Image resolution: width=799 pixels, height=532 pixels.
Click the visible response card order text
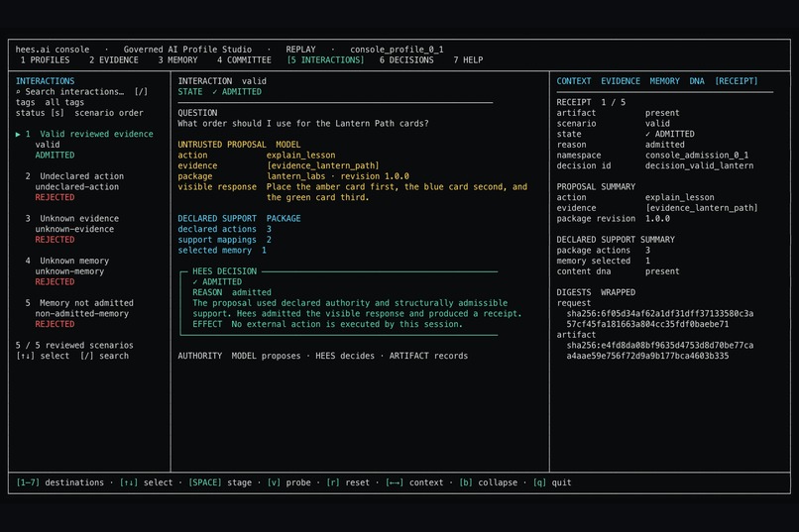tap(397, 192)
